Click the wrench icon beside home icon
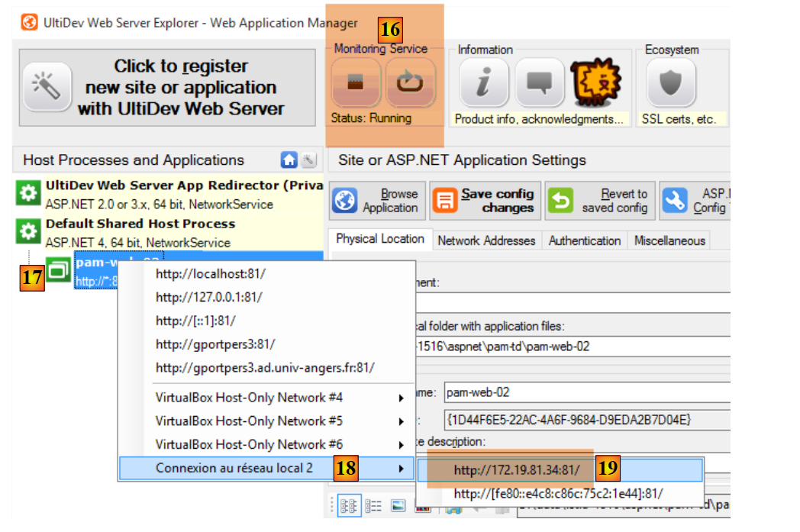 tap(308, 160)
